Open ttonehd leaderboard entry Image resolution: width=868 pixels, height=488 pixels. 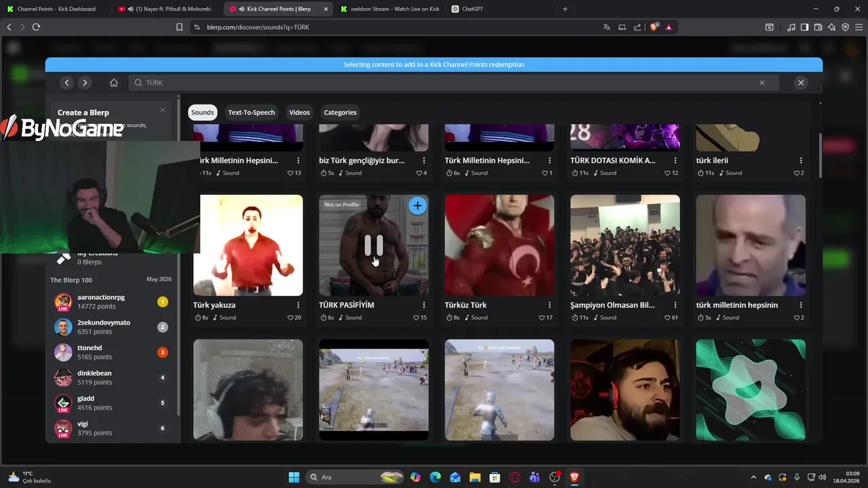[x=112, y=352]
